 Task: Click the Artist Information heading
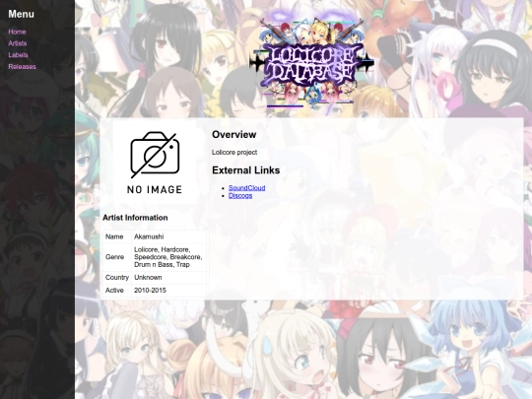135,218
